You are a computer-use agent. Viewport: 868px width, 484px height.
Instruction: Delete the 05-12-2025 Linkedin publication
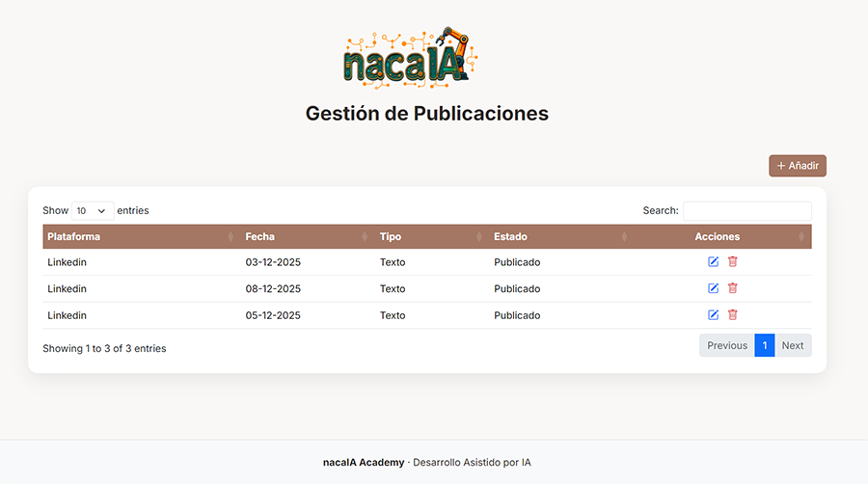[732, 314]
